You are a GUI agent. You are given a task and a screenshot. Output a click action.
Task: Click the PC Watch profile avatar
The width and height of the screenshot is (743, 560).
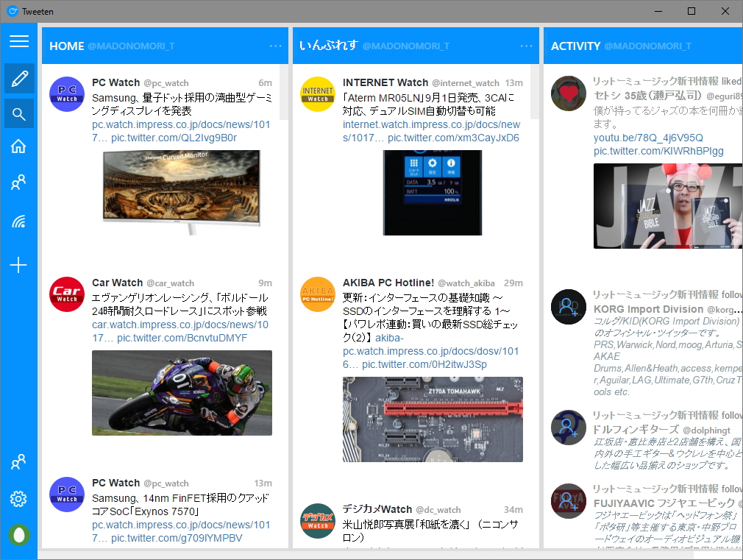click(67, 93)
